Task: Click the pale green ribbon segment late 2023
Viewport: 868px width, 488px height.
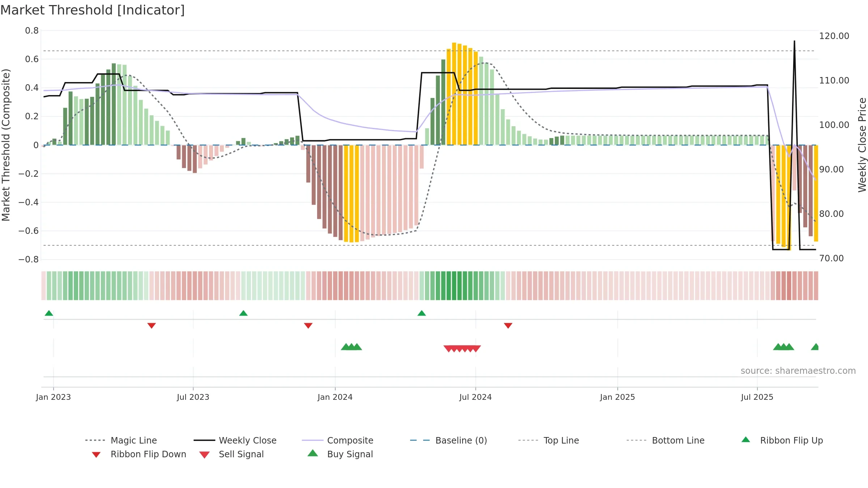Action: [x=273, y=286]
